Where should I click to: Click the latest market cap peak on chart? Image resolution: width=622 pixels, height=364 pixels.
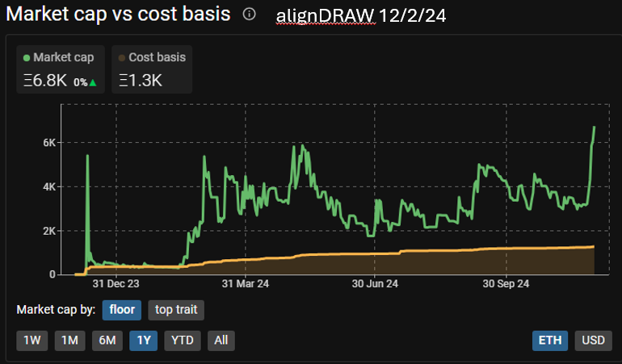(x=594, y=128)
